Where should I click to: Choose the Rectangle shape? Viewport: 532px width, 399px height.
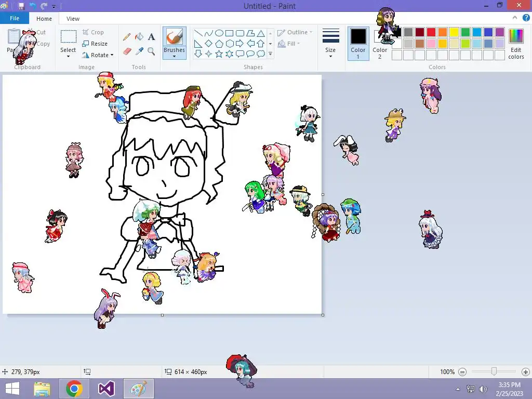pos(229,33)
